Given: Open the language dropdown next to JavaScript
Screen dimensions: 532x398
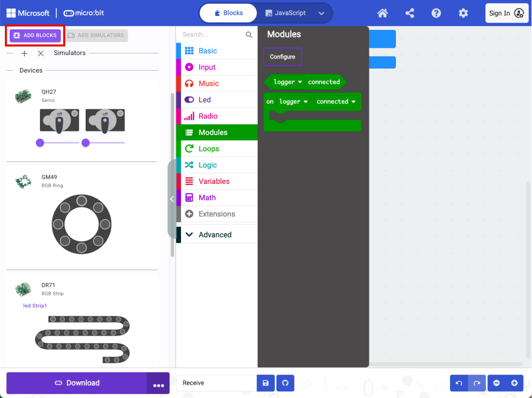Looking at the screenshot, I should [x=322, y=13].
